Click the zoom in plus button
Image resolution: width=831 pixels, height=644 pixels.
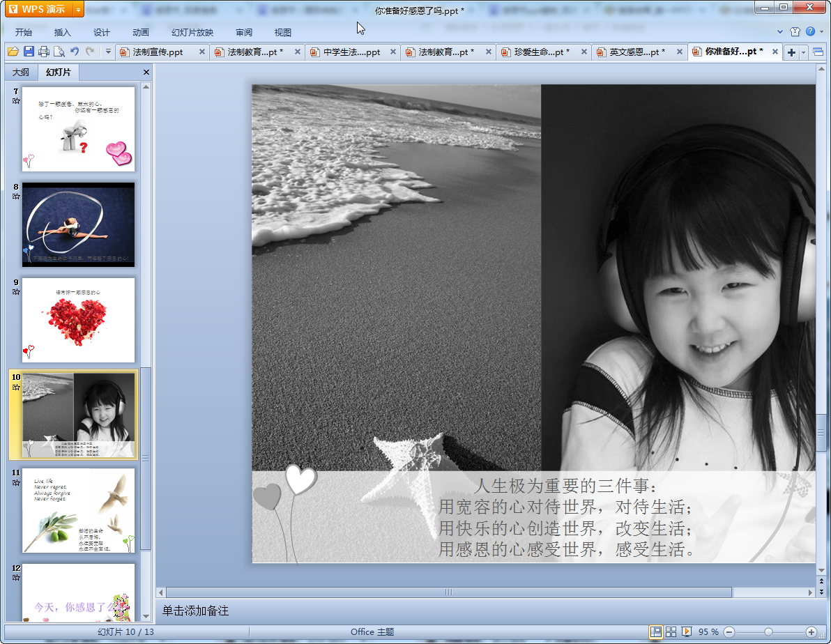tap(811, 631)
